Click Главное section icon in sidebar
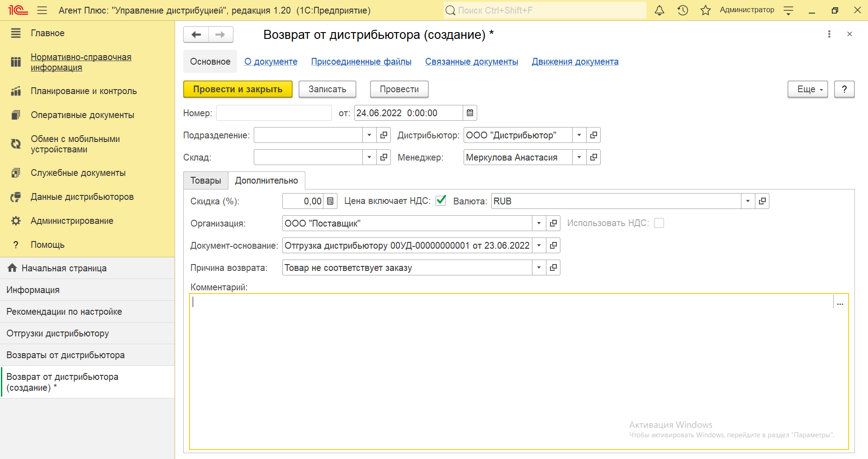Screen dimensions: 868x459 pos(16,33)
